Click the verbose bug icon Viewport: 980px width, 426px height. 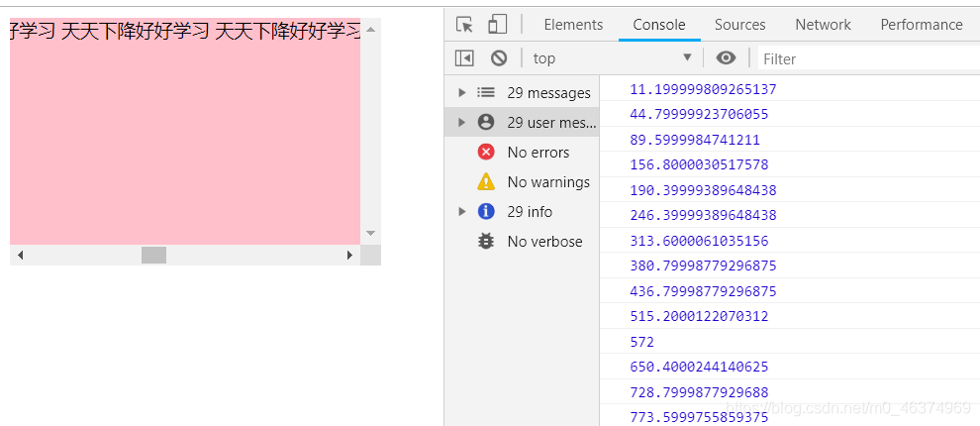[486, 241]
